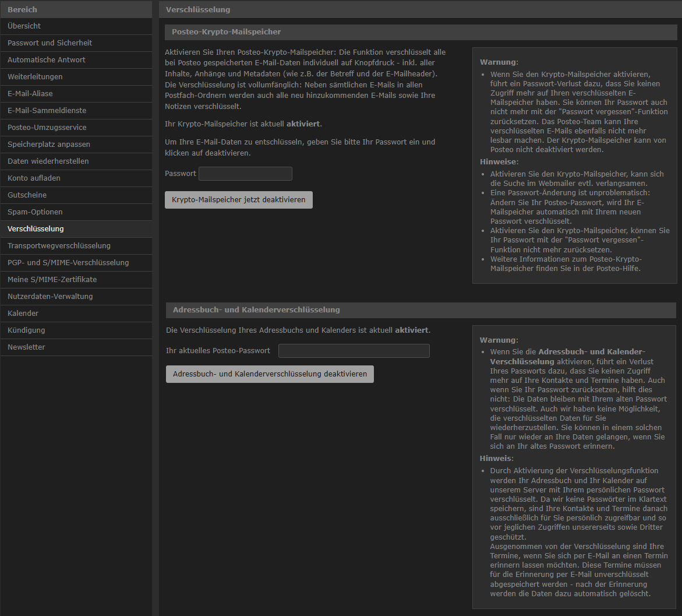The height and width of the screenshot is (616, 682).
Task: Click the Hinweis heading in lower warning box
Action: 496,459
